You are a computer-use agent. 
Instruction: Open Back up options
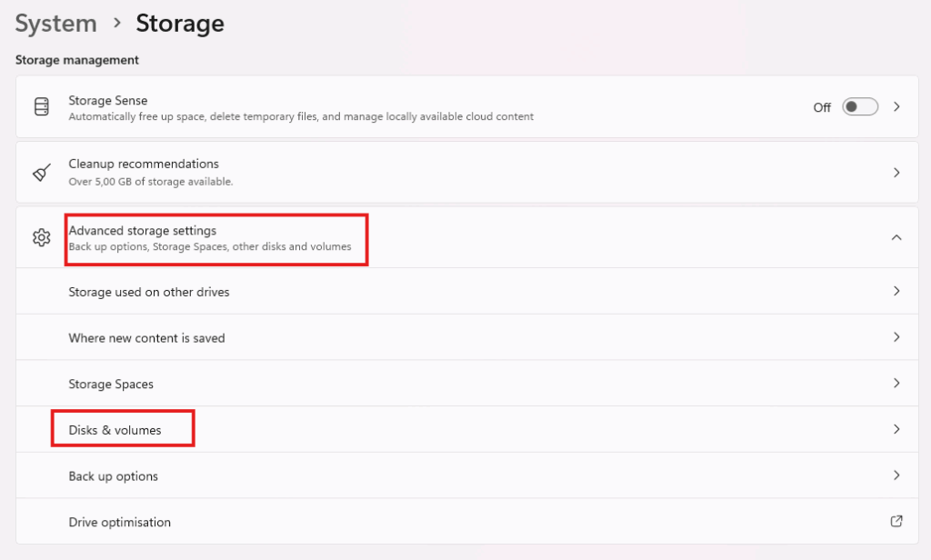466,475
